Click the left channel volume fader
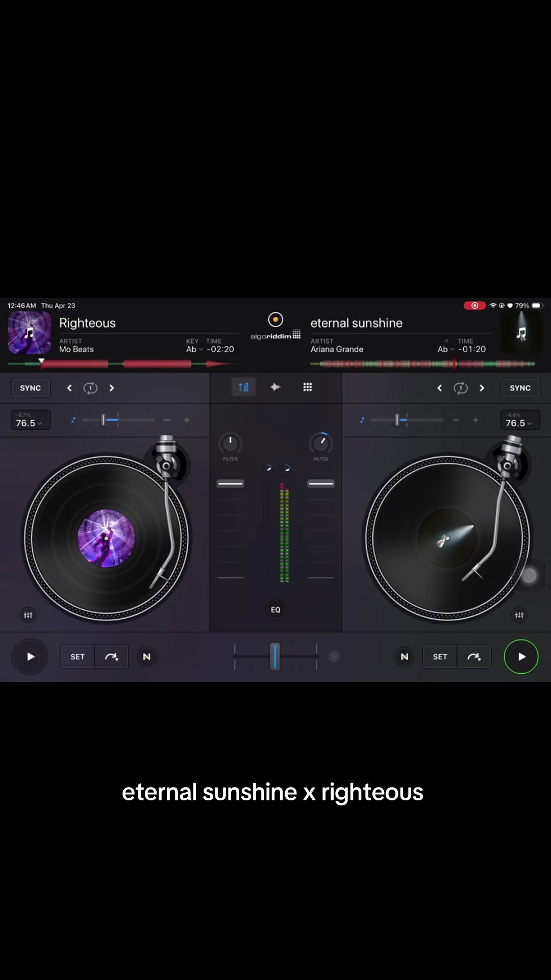Viewport: 551px width, 980px height. click(x=230, y=483)
